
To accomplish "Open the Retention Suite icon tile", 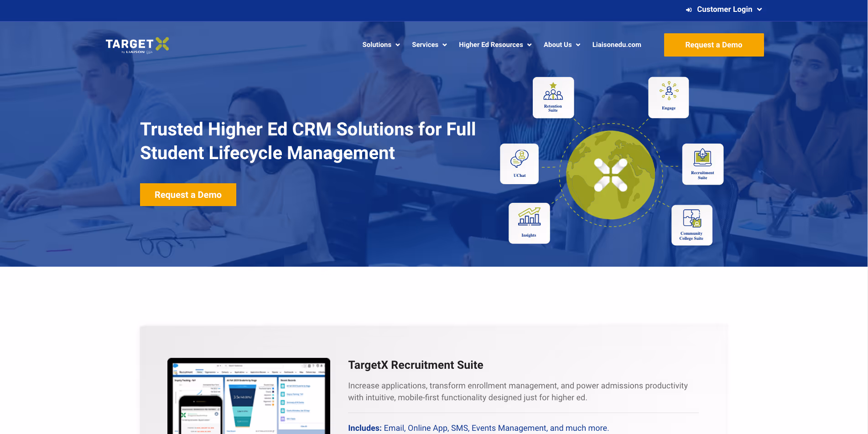I will point(553,98).
